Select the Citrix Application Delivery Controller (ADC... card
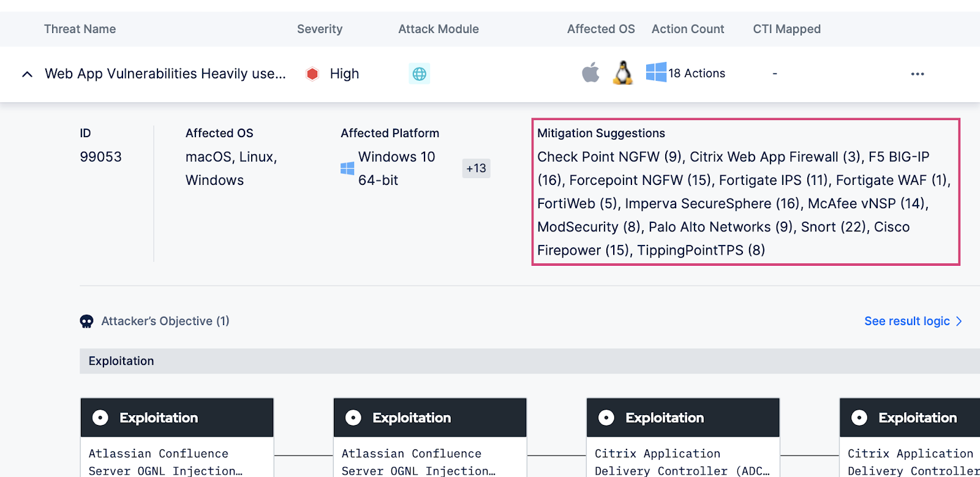The image size is (980, 477). coord(683,437)
